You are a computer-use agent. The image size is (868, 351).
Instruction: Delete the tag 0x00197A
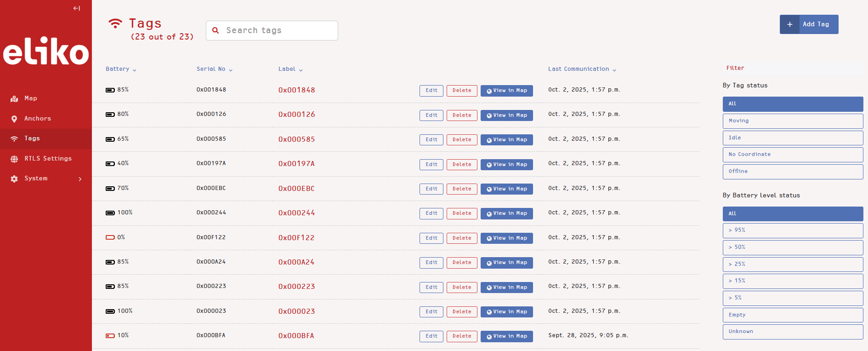461,164
